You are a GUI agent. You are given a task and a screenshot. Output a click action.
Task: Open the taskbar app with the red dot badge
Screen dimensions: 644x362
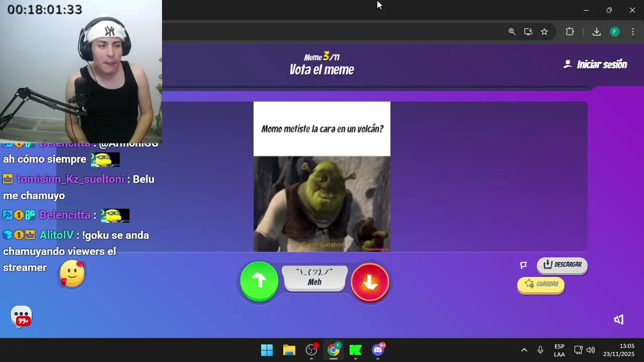(312, 349)
